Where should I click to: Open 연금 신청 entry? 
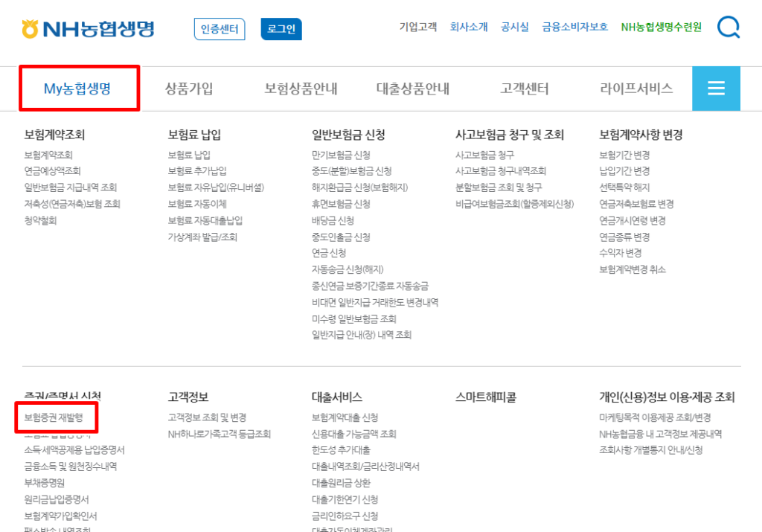pyautogui.click(x=328, y=253)
